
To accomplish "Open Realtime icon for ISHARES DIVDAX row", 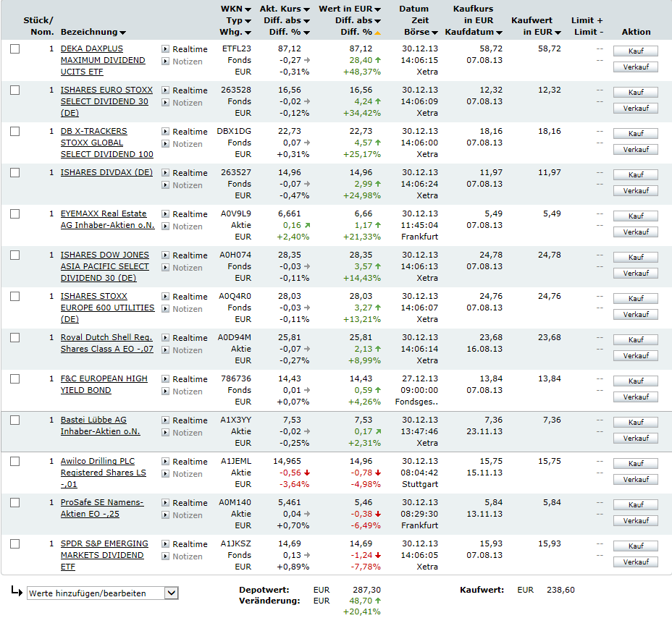I will coord(165,173).
